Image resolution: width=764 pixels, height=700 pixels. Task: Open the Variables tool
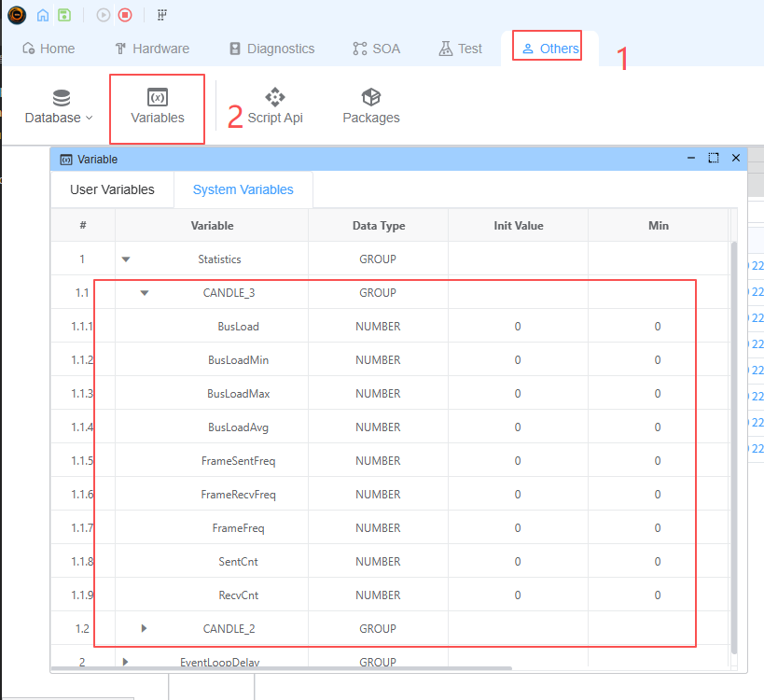tap(158, 106)
